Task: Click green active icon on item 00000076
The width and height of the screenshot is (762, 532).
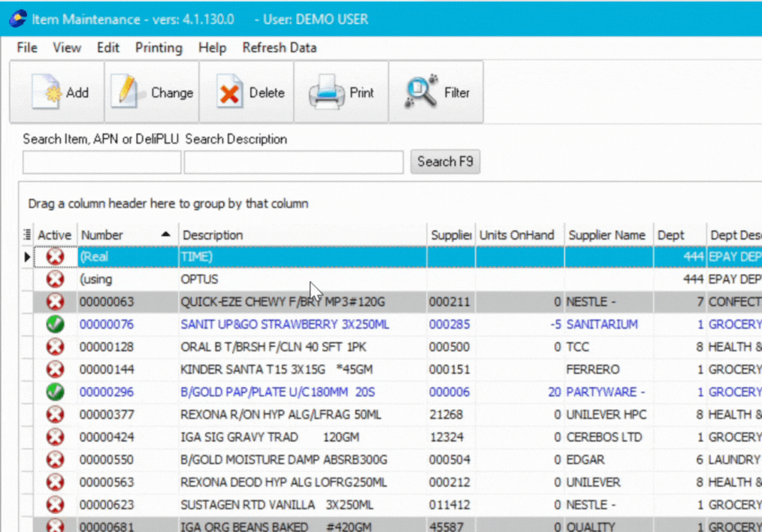Action: point(55,324)
